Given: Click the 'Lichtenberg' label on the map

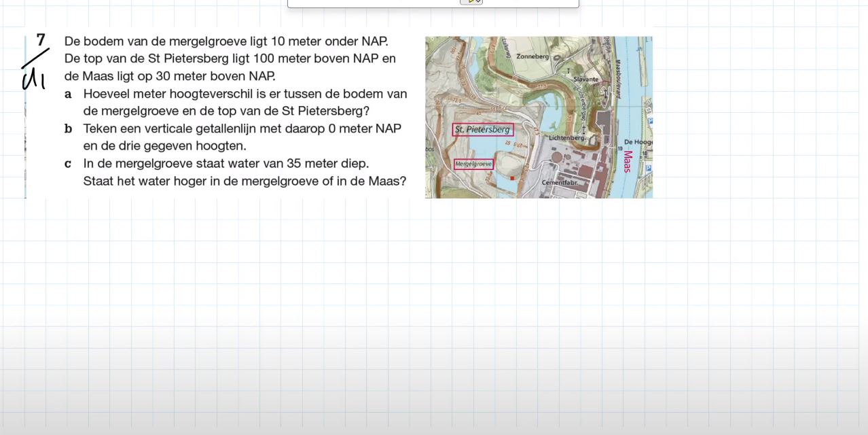Looking at the screenshot, I should point(567,137).
